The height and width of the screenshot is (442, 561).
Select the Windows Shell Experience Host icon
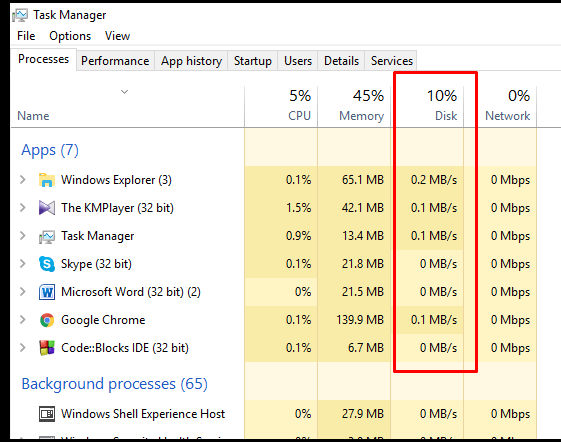pyautogui.click(x=47, y=414)
